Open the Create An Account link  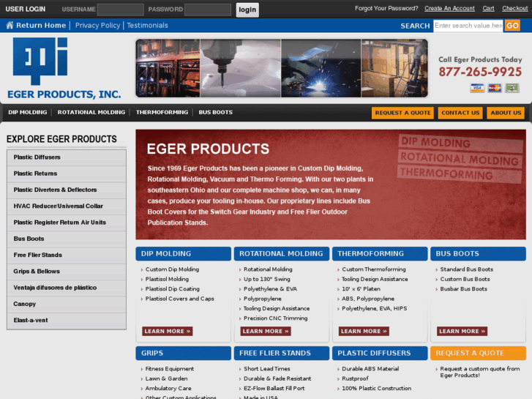click(449, 8)
